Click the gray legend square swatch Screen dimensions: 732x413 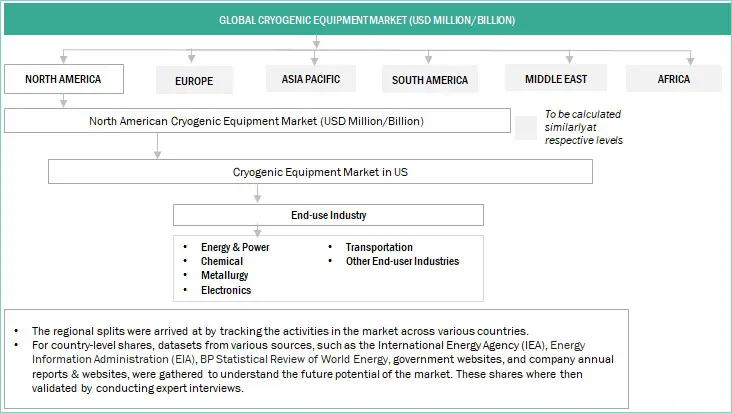point(526,127)
